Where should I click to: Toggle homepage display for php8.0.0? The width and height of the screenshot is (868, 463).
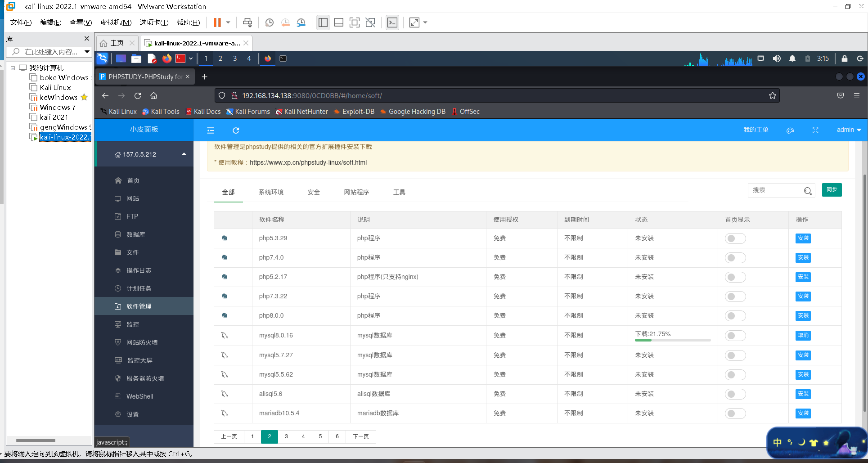click(x=735, y=316)
